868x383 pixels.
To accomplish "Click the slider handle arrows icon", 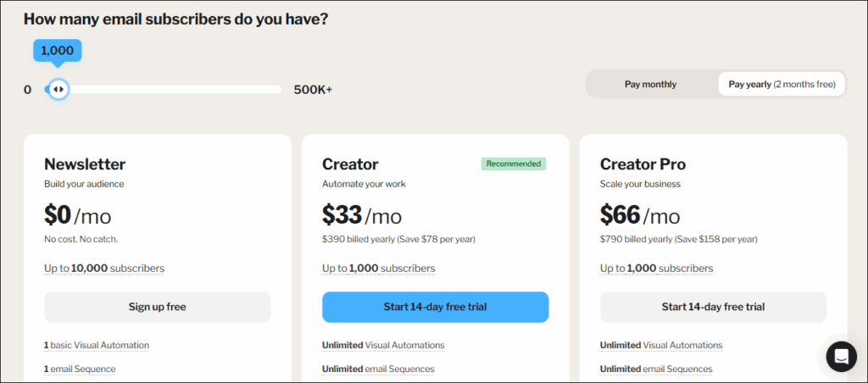I will (58, 89).
